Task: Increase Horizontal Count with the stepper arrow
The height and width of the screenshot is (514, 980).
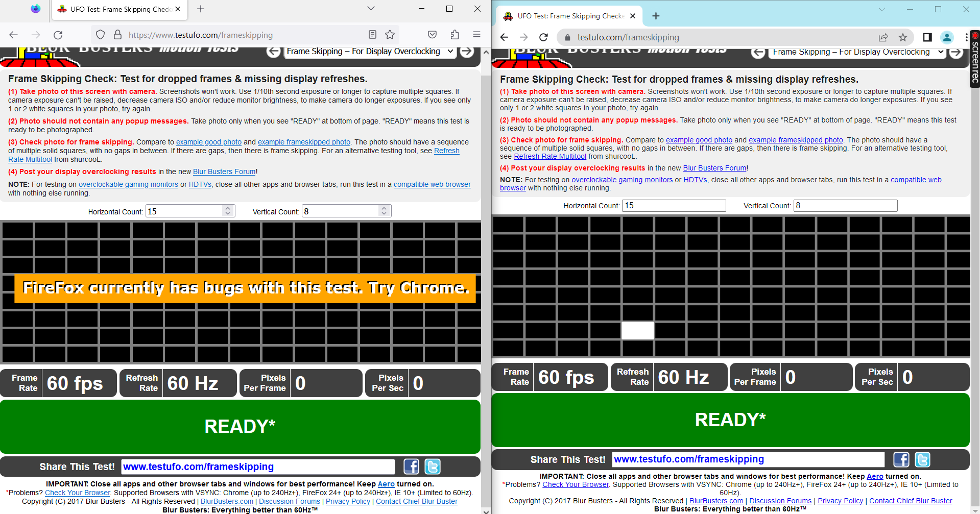Action: pos(228,208)
